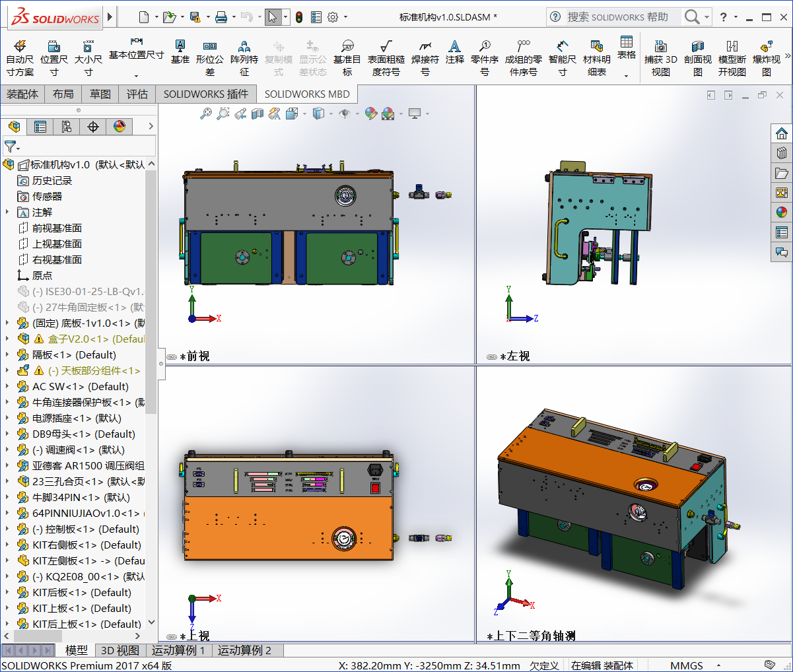Image resolution: width=793 pixels, height=672 pixels.
Task: Open the ConfigurationManager panel tab
Action: point(67,126)
